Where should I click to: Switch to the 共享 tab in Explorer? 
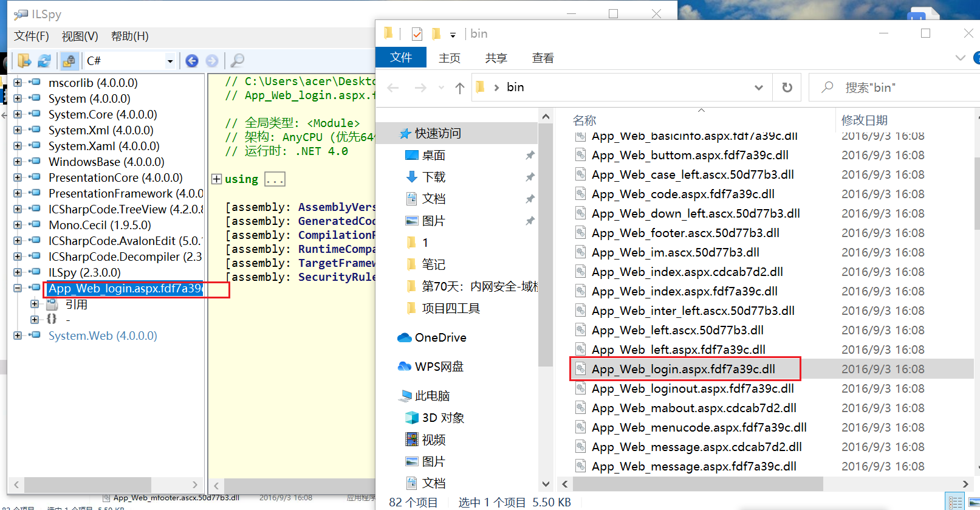pos(496,58)
